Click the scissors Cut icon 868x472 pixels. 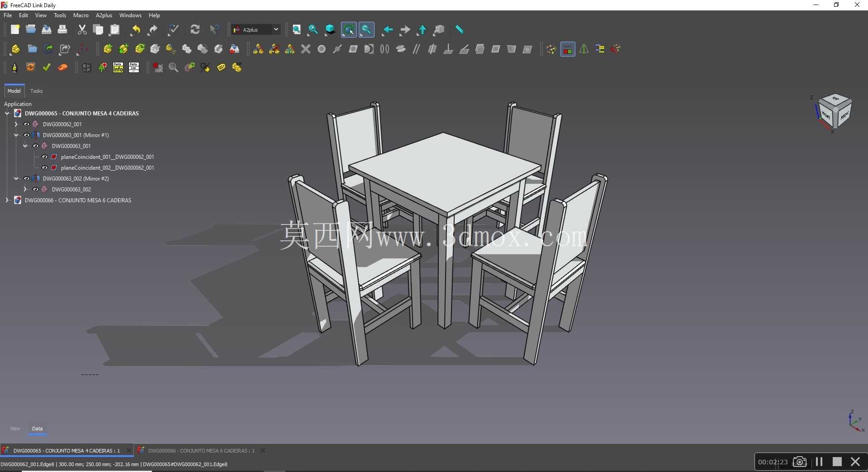tap(82, 30)
